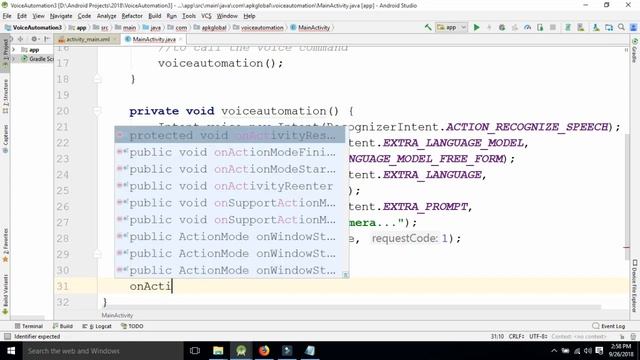Select onActivityResult completion suggestion
The width and height of the screenshot is (640, 360).
[230, 136]
